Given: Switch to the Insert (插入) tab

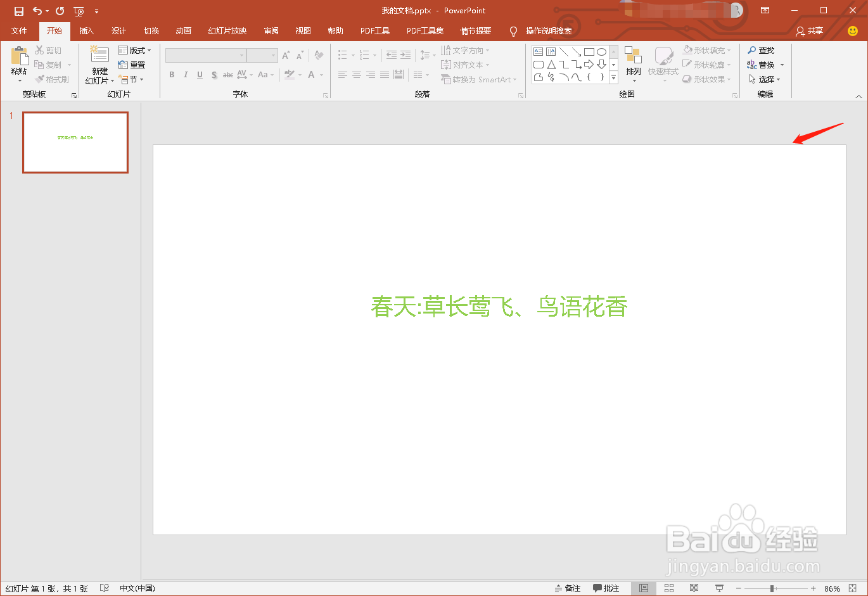Looking at the screenshot, I should point(87,31).
